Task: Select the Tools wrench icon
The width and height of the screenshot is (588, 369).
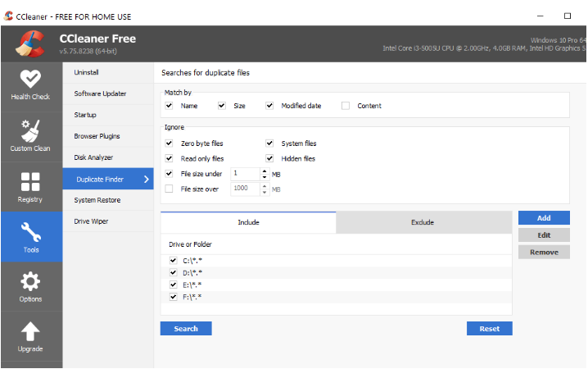Action: [30, 232]
